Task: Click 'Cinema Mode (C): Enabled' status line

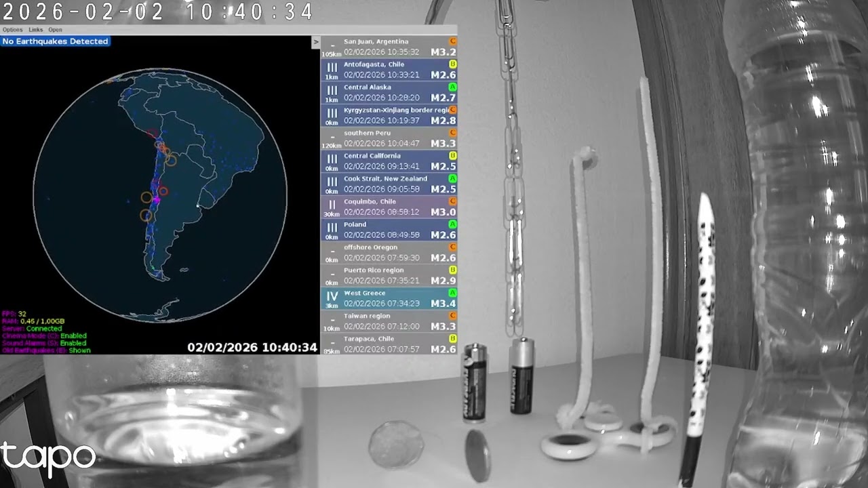Action: (x=44, y=336)
